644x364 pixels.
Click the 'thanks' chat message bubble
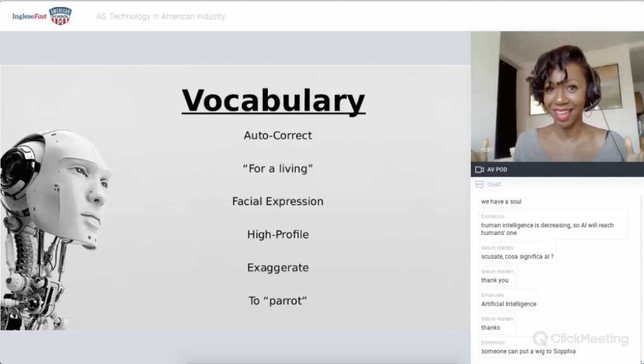pyautogui.click(x=491, y=327)
